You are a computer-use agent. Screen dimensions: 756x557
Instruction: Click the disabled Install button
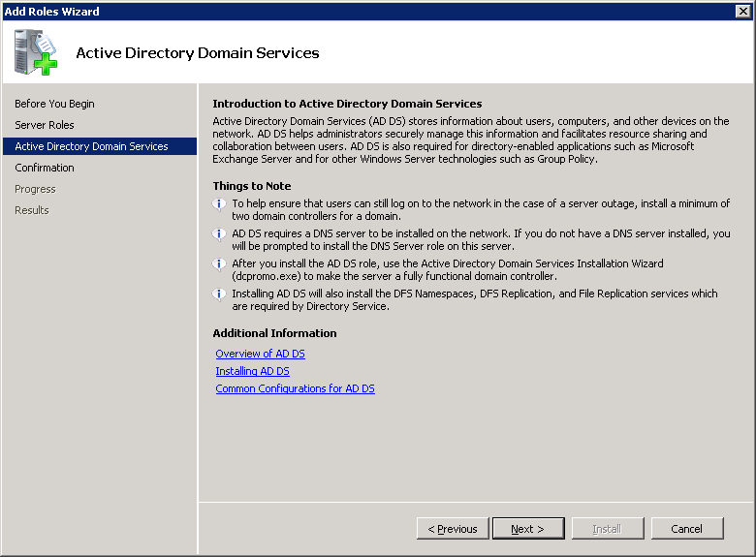tap(608, 529)
